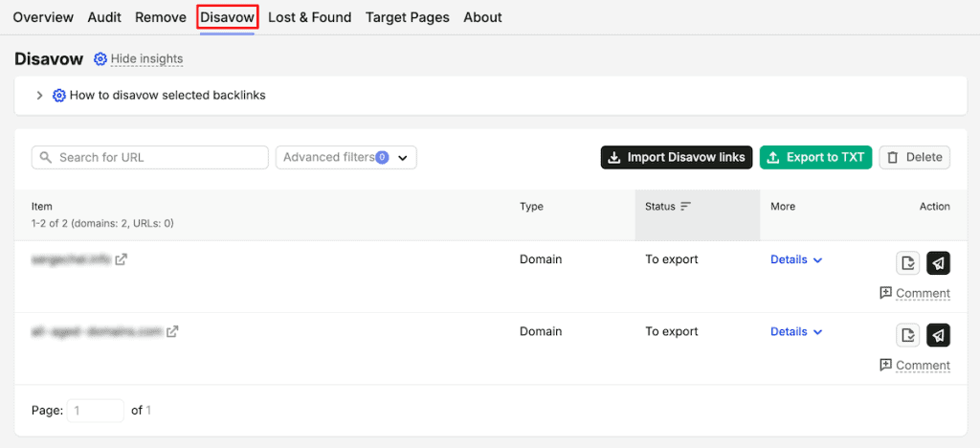Click the More column header

(783, 207)
